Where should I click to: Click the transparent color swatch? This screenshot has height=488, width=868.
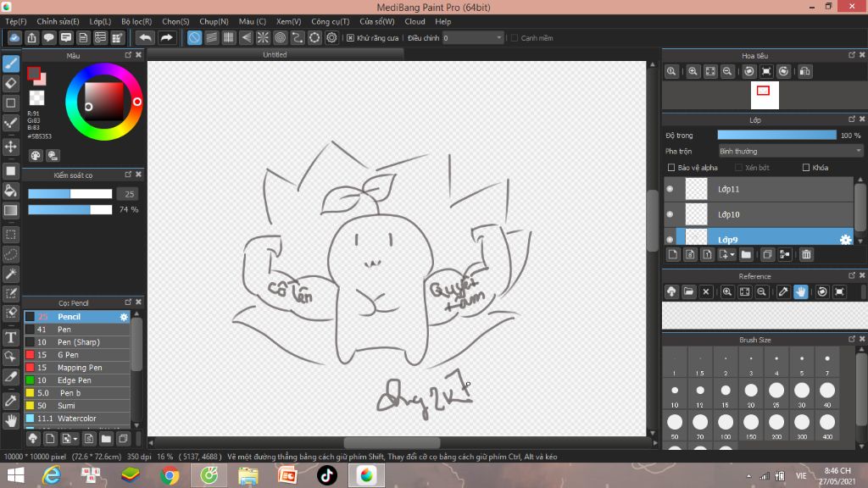click(36, 98)
